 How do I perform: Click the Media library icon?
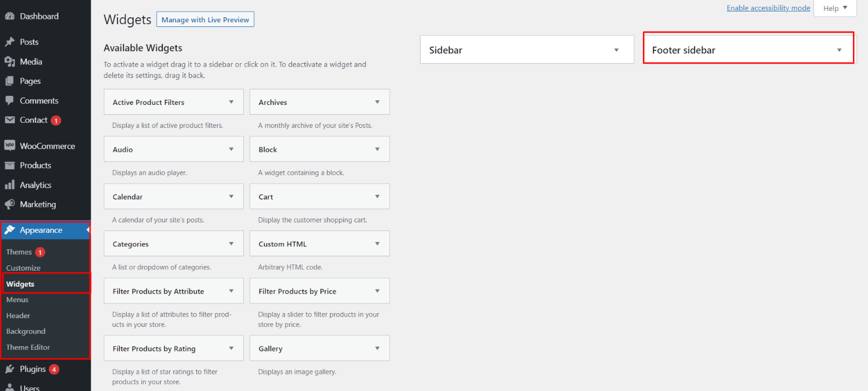tap(10, 61)
